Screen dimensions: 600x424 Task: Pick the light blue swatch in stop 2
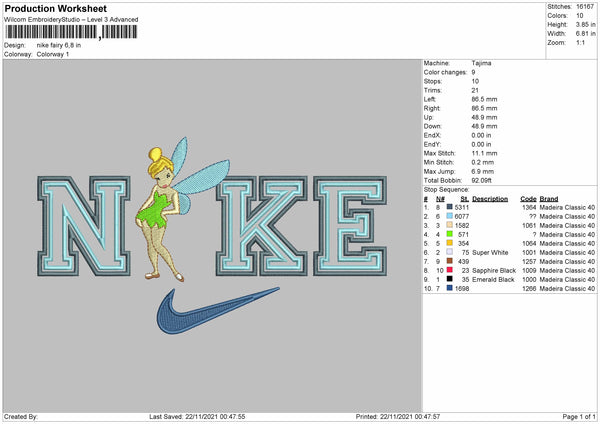(450, 216)
